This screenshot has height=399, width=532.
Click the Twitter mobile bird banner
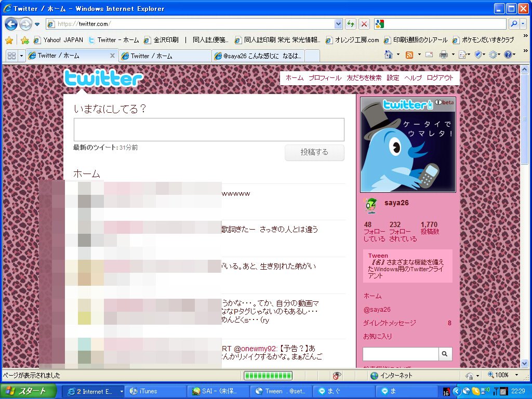click(408, 145)
